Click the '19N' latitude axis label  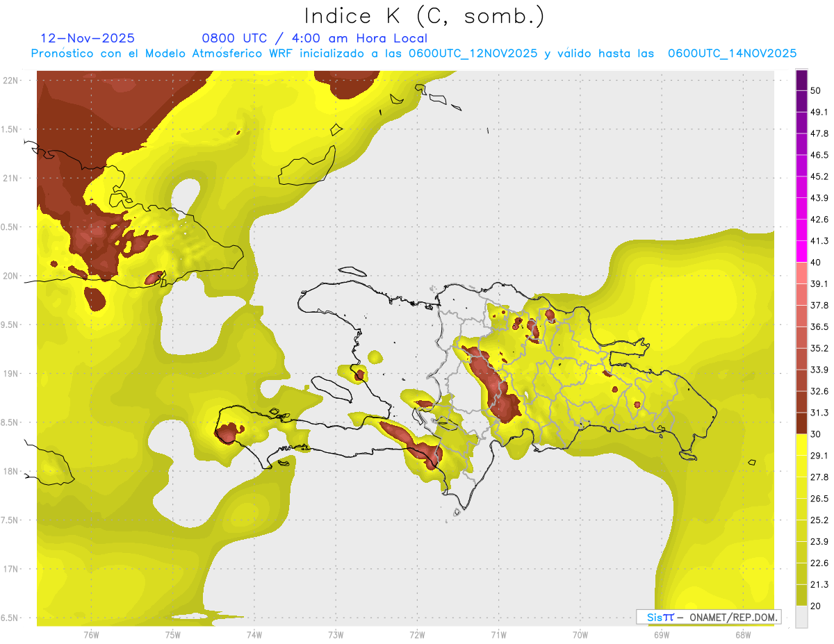tap(10, 373)
